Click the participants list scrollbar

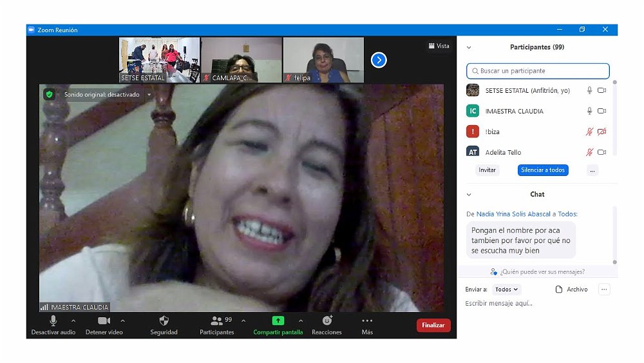(x=614, y=116)
